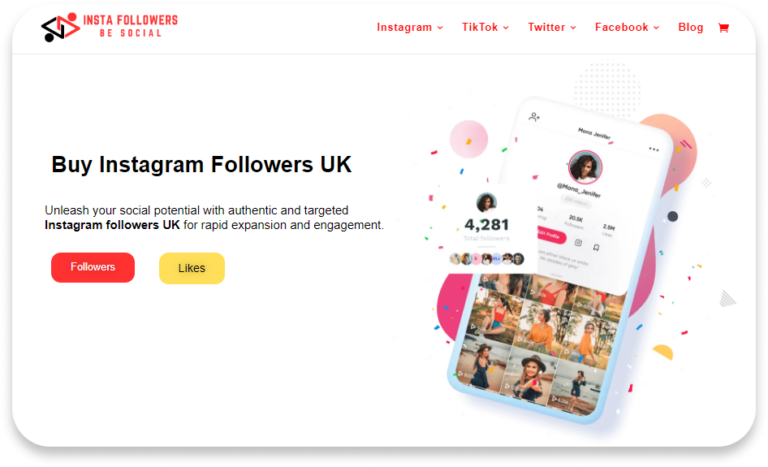
Task: Expand the Instagram dropdown menu
Action: point(410,27)
